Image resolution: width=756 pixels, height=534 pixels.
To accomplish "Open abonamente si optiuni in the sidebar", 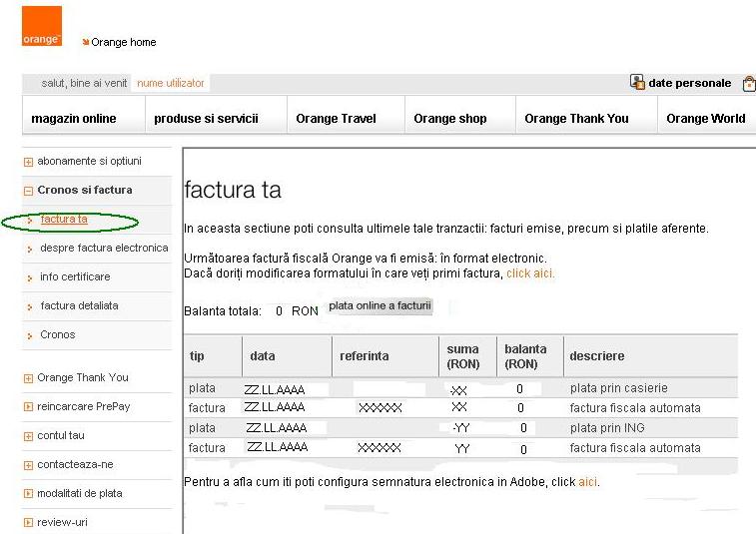I will (89, 161).
